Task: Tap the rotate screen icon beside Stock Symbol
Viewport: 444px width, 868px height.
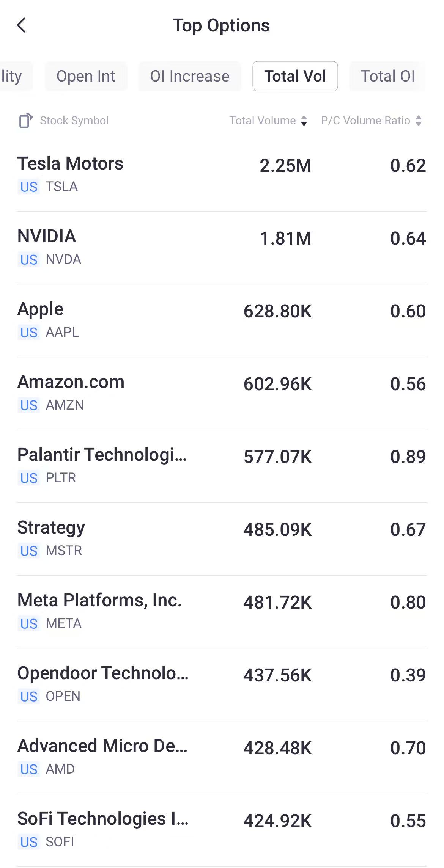Action: click(x=25, y=121)
